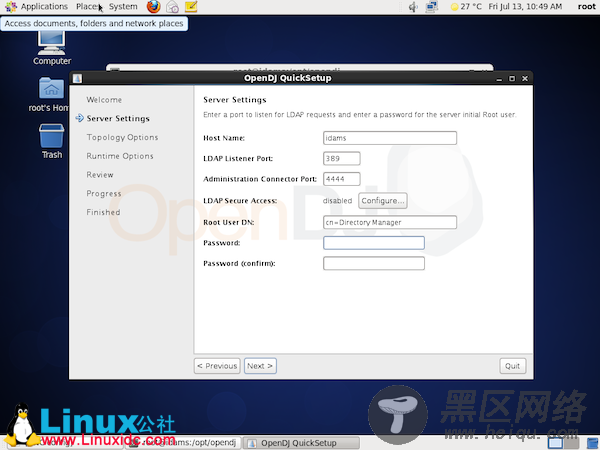The height and width of the screenshot is (450, 600).
Task: Select the Computer desktop icon
Action: pyautogui.click(x=52, y=49)
